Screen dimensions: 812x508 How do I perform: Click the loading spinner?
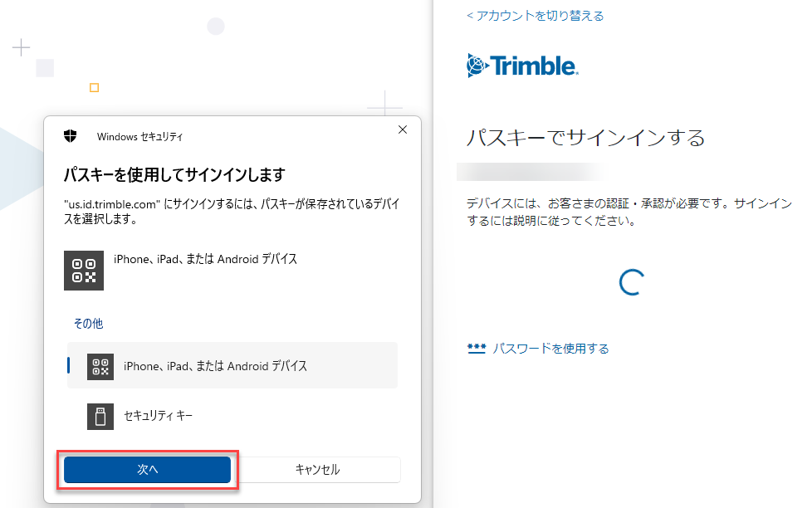(632, 282)
